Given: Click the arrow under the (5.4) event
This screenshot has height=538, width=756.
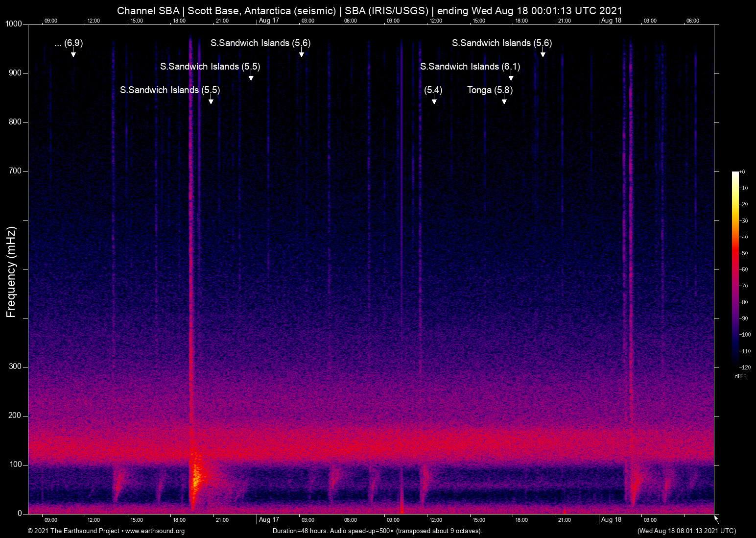Looking at the screenshot, I should click(434, 100).
